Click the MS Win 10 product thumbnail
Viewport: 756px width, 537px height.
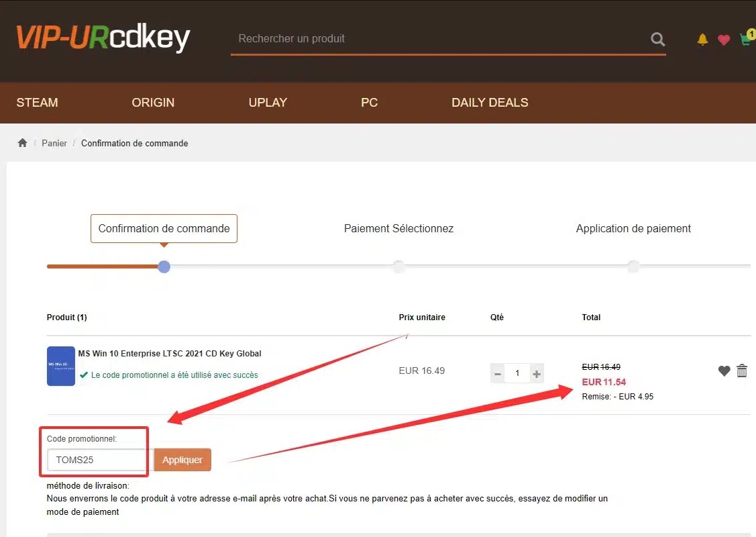tap(60, 366)
